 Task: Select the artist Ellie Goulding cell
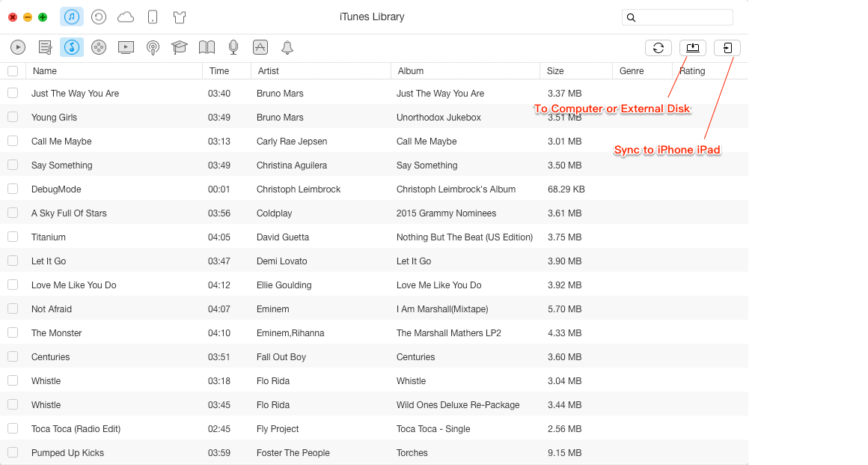click(x=284, y=285)
